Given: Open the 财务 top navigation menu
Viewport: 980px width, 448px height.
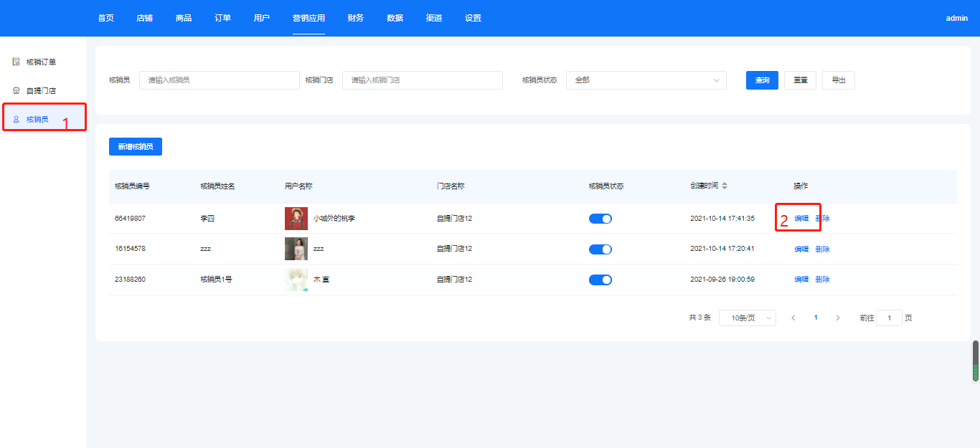Looking at the screenshot, I should (355, 18).
